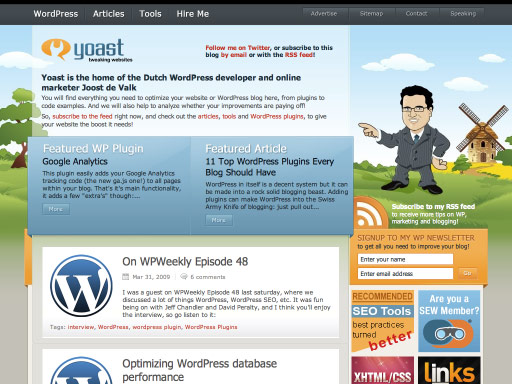The height and width of the screenshot is (384, 512).
Task: Click More under Featured WP Plugin
Action: click(x=56, y=209)
